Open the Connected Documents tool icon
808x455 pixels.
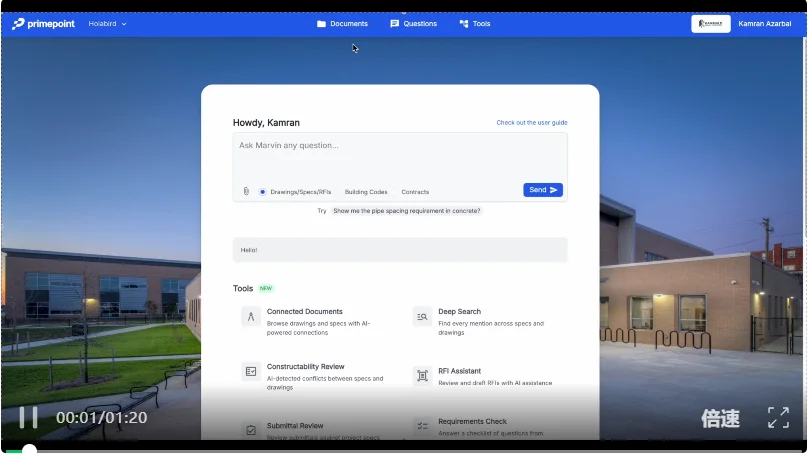click(251, 317)
